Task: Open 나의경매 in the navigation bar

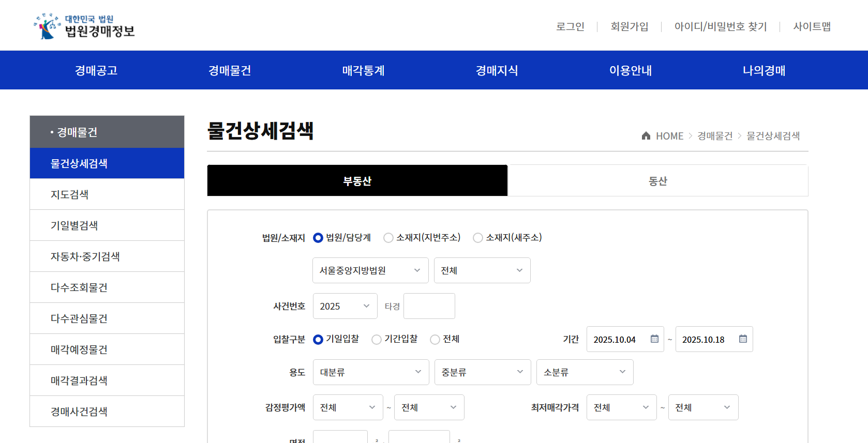Action: click(764, 70)
